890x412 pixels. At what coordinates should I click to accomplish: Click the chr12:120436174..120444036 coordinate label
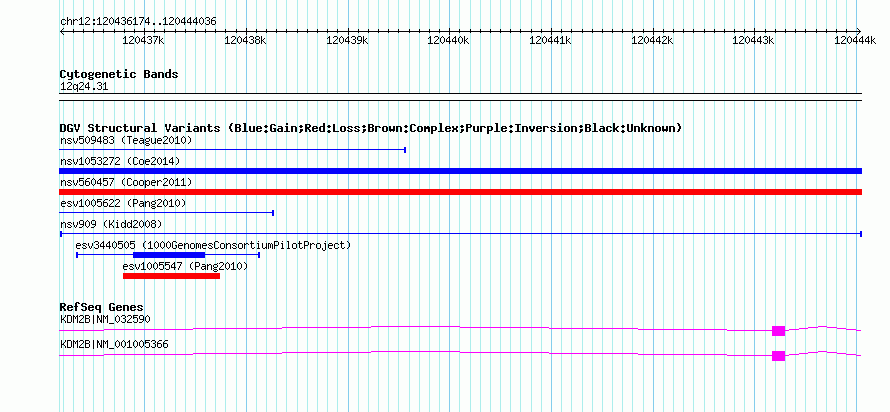(138, 22)
